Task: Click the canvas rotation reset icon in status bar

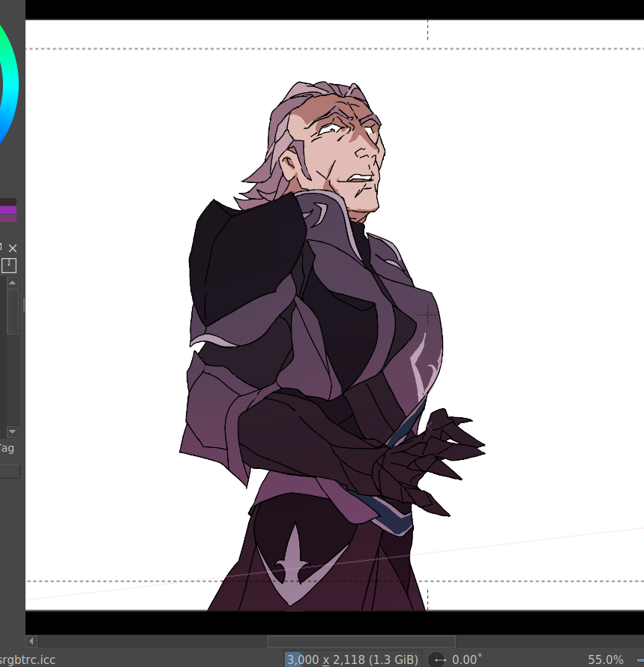Action: point(439,659)
